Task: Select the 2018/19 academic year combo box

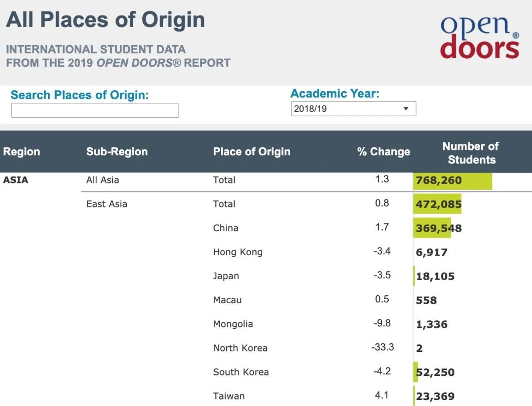Action: [x=354, y=109]
